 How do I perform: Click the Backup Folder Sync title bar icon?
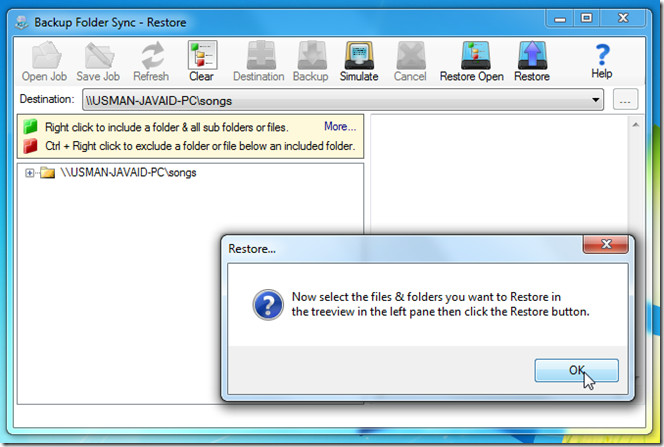click(x=22, y=22)
